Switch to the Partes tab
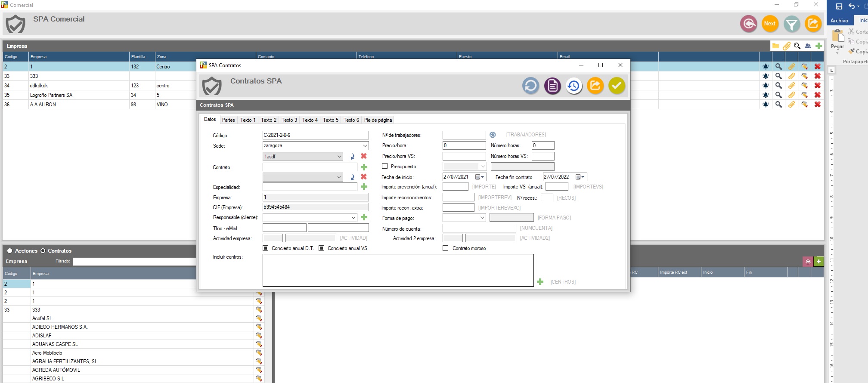 pos(229,120)
